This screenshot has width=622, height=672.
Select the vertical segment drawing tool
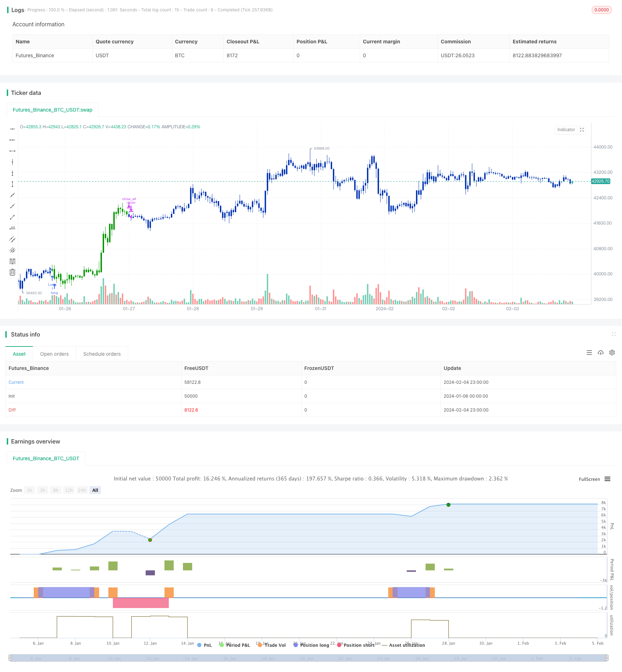coord(12,184)
